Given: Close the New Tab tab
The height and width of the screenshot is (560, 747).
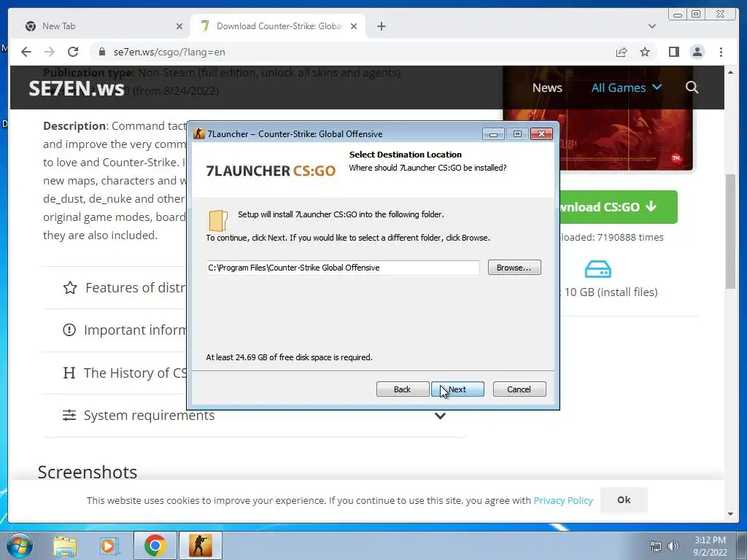Looking at the screenshot, I should pos(179,26).
